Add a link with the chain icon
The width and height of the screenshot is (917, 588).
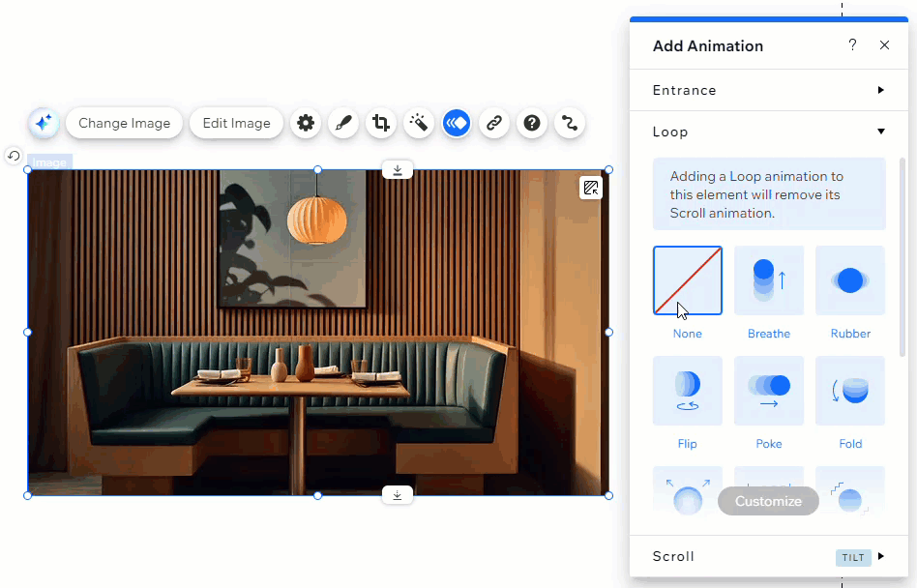(493, 123)
